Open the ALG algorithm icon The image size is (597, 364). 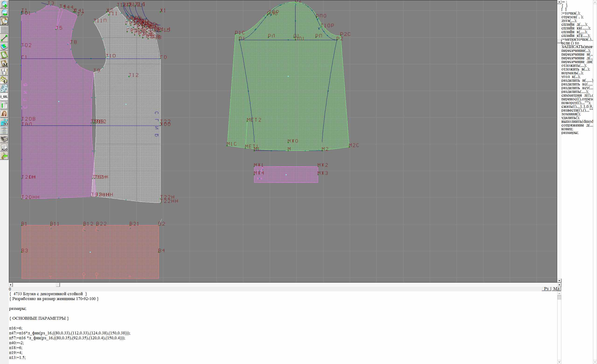4,147
